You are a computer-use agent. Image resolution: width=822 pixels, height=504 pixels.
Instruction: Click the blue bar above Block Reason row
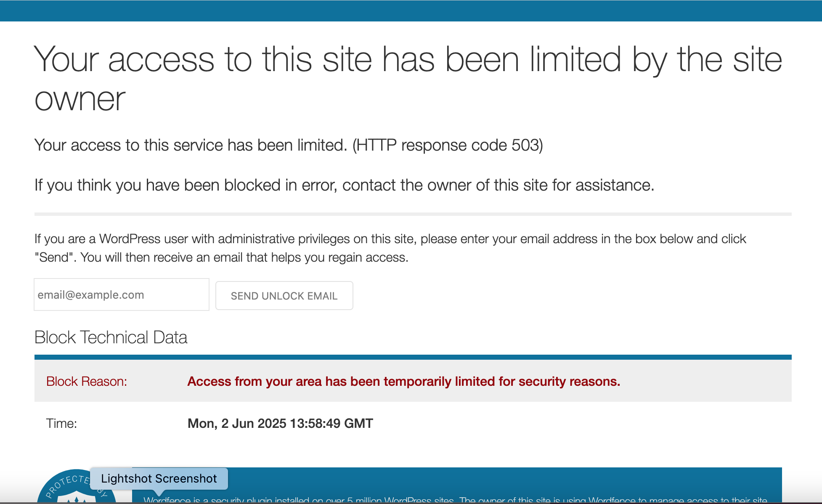(413, 357)
